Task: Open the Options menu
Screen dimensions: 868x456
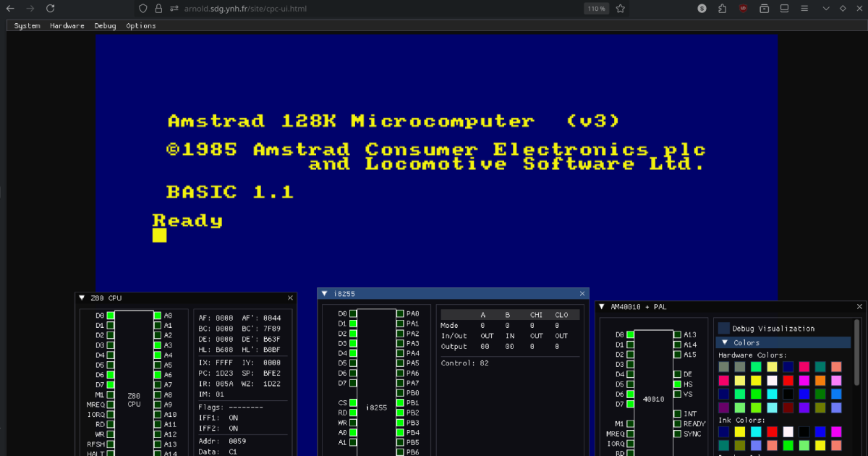Action: coord(141,25)
